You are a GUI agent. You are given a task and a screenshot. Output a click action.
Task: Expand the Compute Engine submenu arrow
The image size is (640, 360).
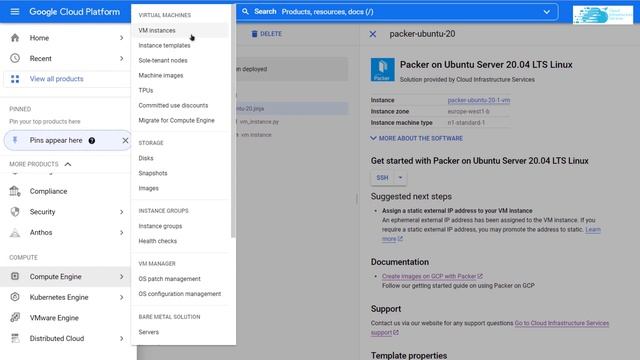tap(122, 277)
